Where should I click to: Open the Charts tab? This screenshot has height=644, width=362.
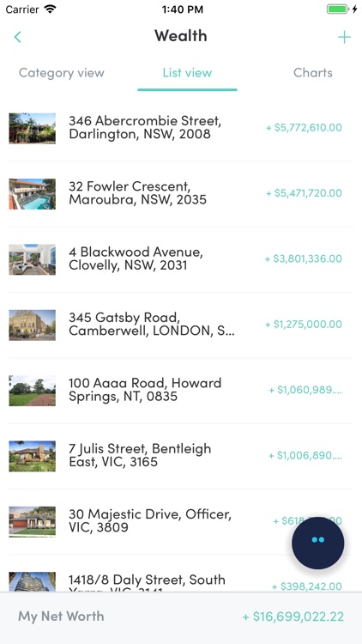point(313,73)
